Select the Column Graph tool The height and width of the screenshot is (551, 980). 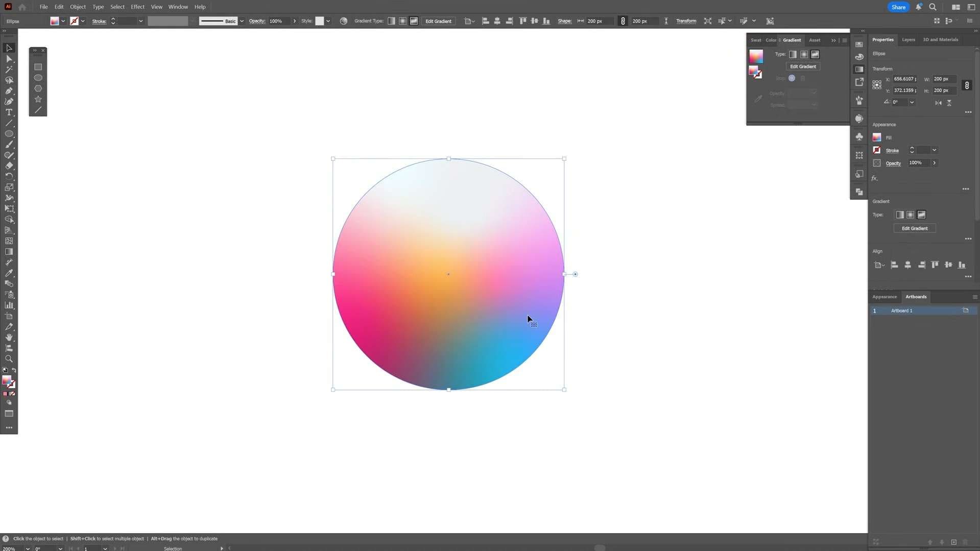coord(9,305)
